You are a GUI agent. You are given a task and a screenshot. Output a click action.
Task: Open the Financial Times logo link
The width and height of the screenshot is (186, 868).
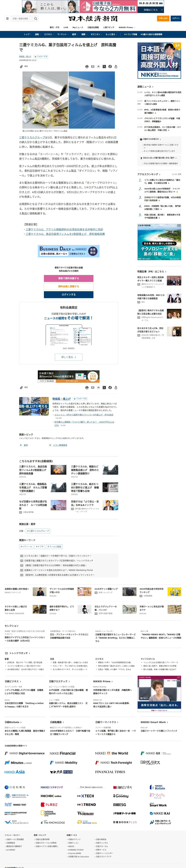(110, 772)
